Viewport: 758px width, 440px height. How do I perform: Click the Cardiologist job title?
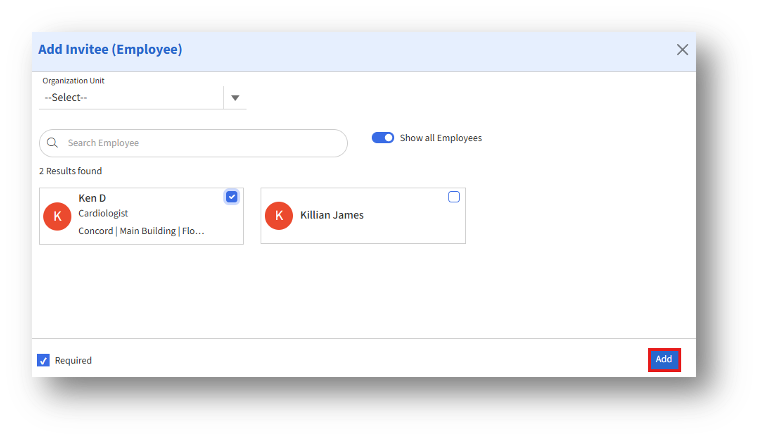[x=103, y=213]
